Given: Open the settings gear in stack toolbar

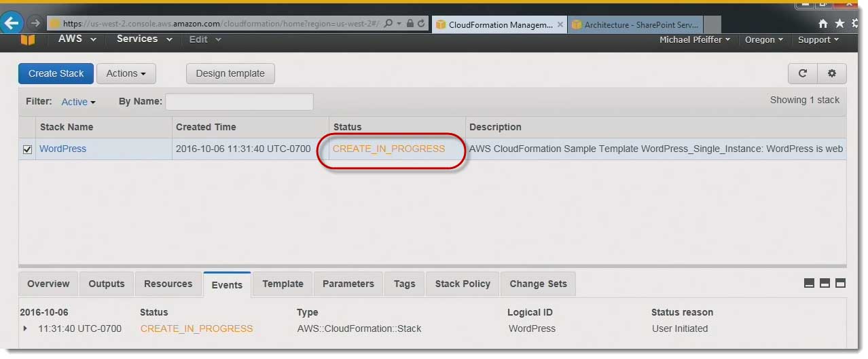Looking at the screenshot, I should point(831,74).
